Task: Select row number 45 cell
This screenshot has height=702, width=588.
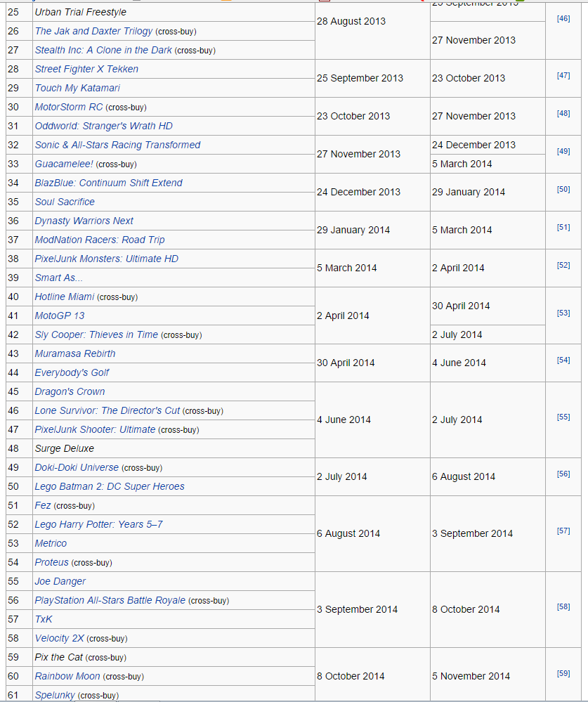Action: (x=19, y=391)
